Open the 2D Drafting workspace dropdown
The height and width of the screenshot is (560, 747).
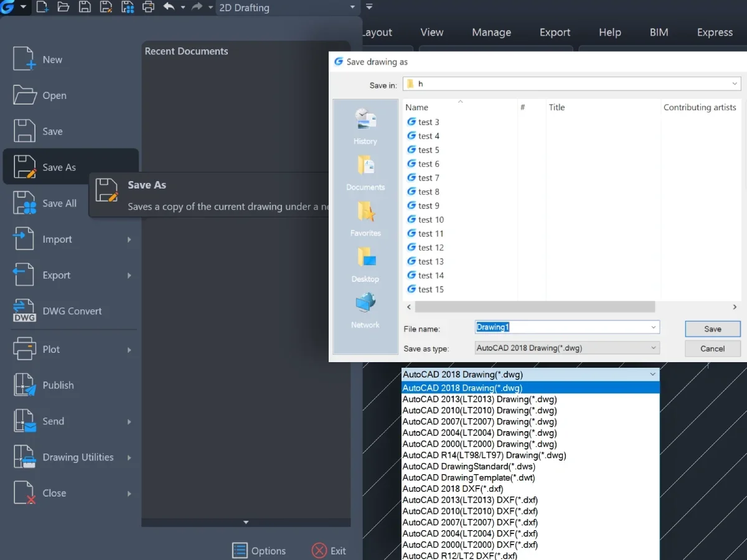(x=287, y=7)
